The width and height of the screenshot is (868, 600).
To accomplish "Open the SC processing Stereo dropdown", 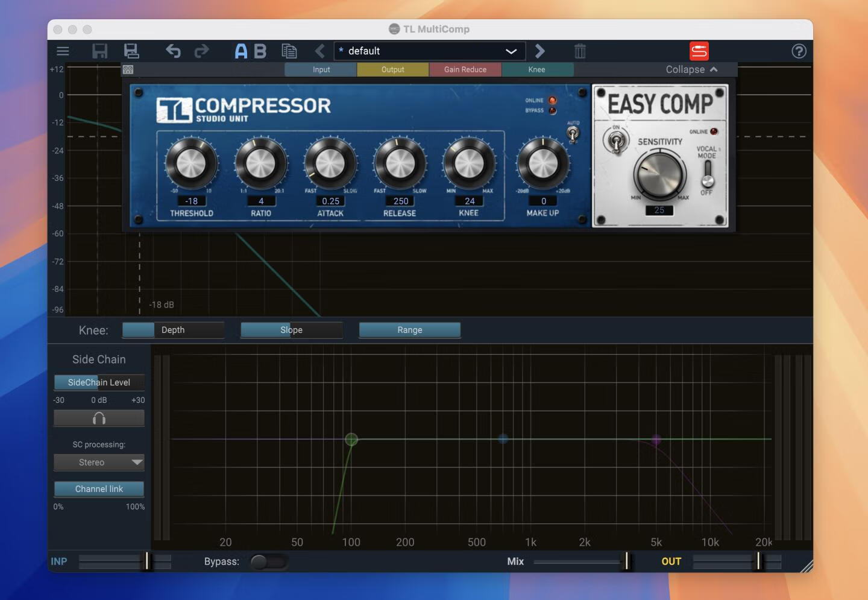I will point(99,463).
